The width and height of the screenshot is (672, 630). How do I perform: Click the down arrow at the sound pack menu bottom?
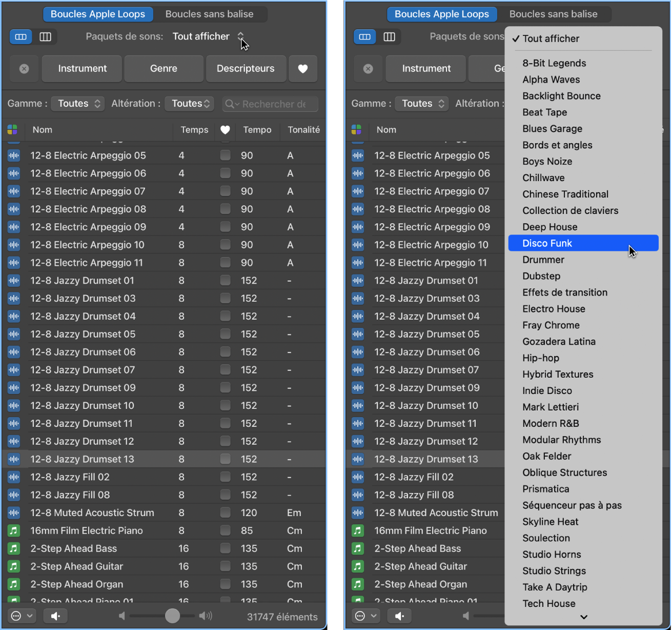pos(583,617)
